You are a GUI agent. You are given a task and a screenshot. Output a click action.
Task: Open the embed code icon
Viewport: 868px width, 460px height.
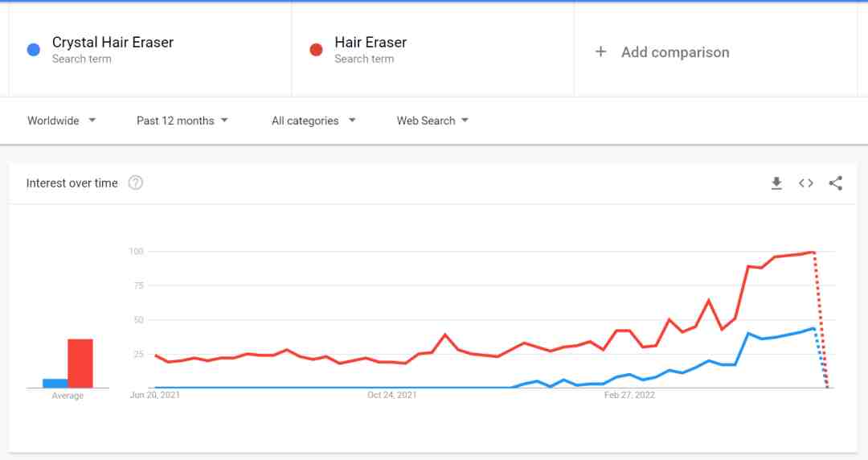806,183
